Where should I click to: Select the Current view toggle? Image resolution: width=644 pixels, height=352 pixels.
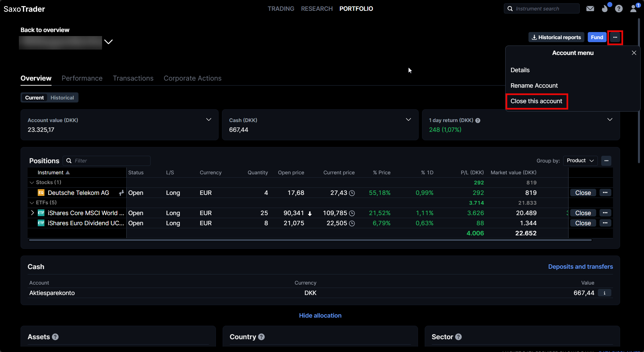click(34, 98)
